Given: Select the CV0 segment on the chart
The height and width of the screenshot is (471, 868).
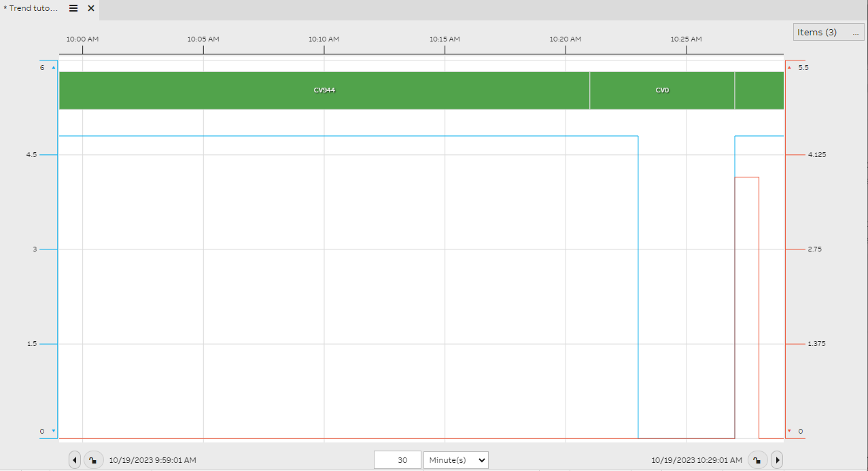Looking at the screenshot, I should click(x=661, y=90).
